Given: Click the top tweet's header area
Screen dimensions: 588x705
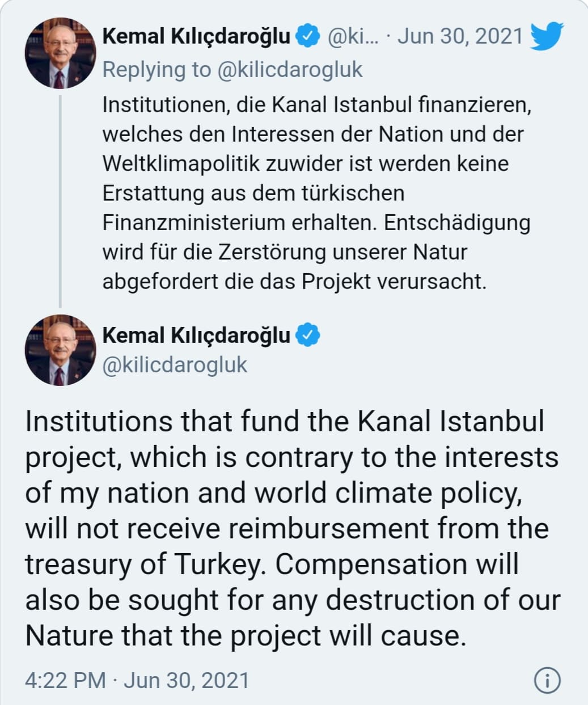Looking at the screenshot, I should [x=284, y=36].
